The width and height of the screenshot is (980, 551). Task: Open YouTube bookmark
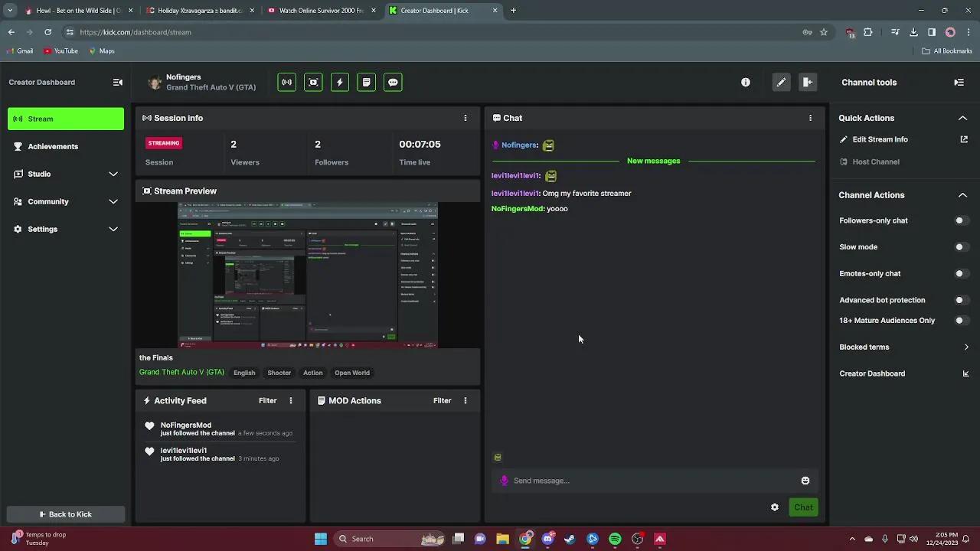60,51
